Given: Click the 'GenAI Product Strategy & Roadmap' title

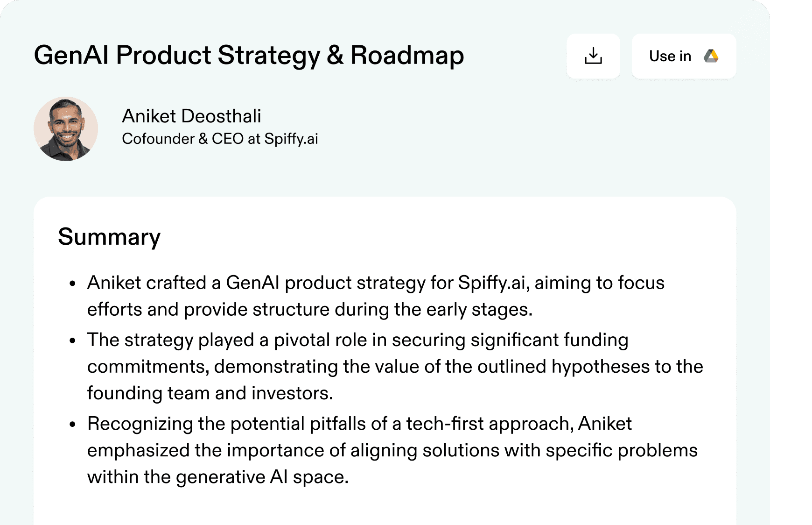Looking at the screenshot, I should pyautogui.click(x=249, y=55).
